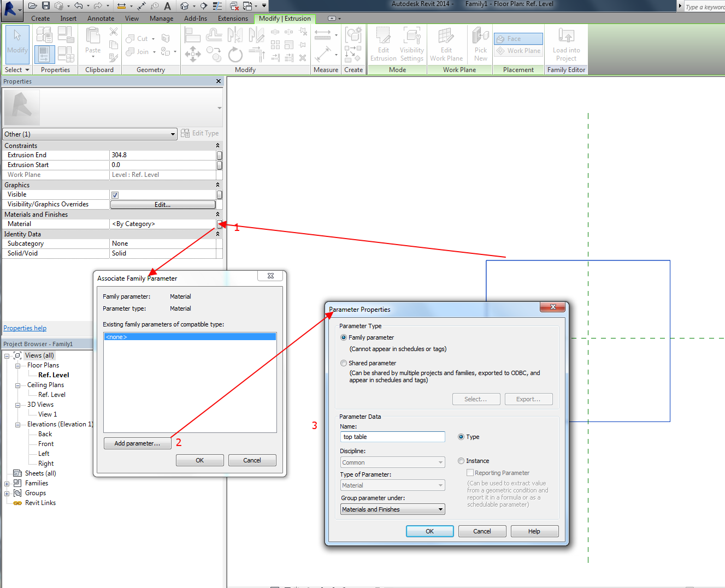Click the Match Type Properties icon
The height and width of the screenshot is (588, 725).
(114, 57)
